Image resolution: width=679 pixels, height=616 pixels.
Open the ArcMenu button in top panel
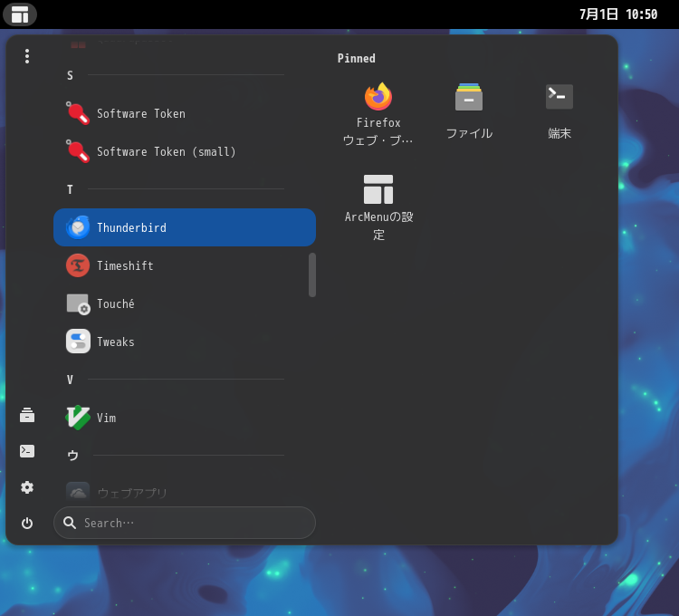tap(20, 14)
